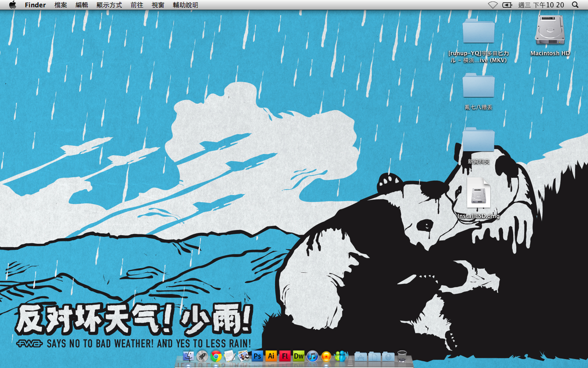Launch Dreamweaver (Dw) from the Dock

coord(299,356)
